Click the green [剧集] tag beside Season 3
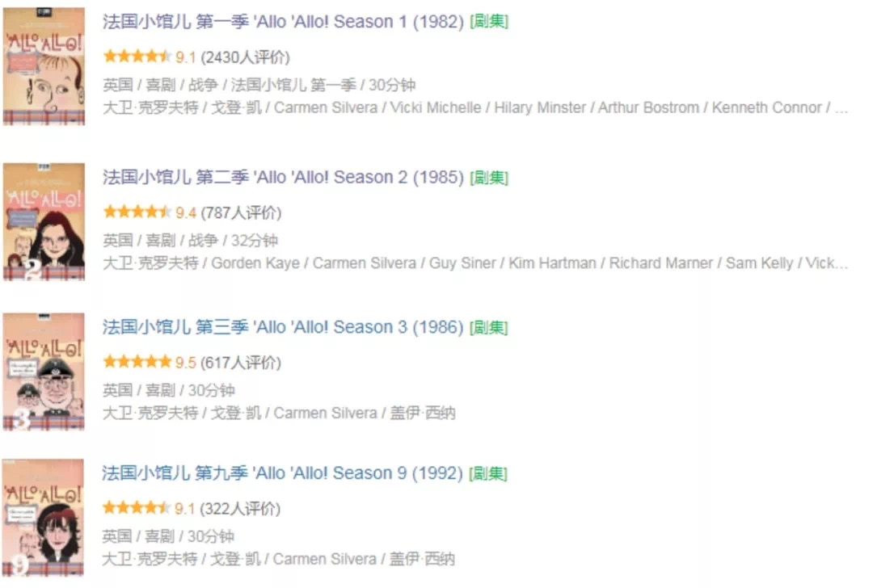This screenshot has width=873, height=588. click(x=489, y=327)
